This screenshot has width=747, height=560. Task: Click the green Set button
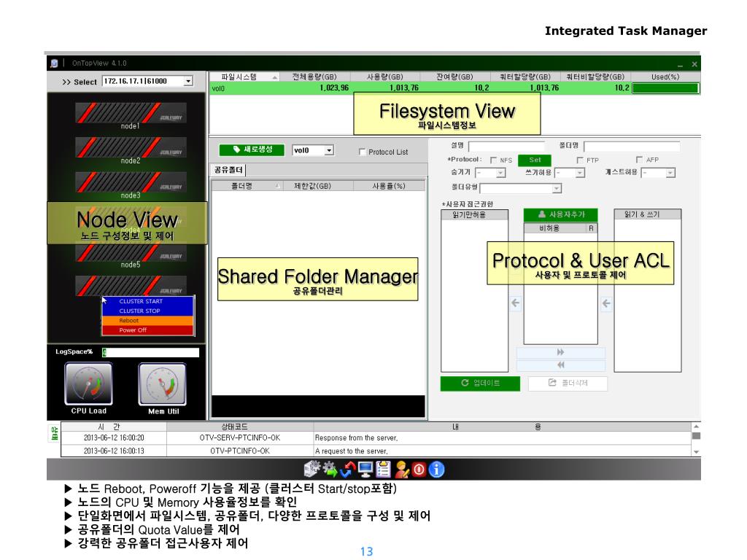pos(534,160)
